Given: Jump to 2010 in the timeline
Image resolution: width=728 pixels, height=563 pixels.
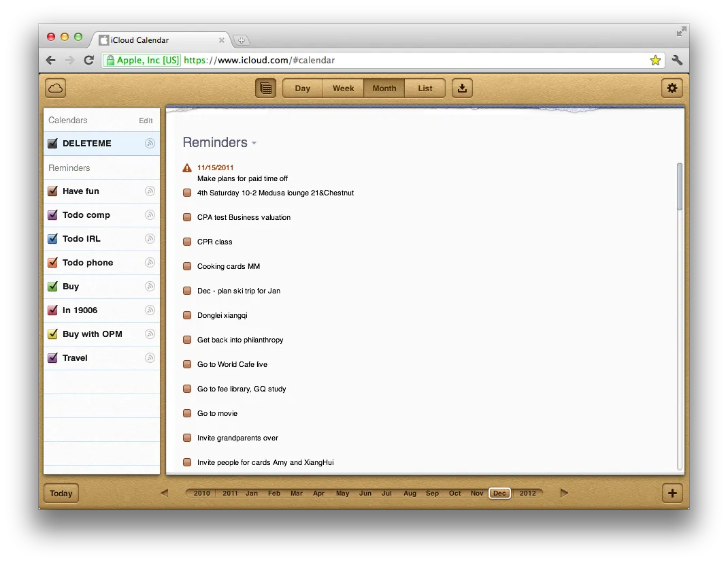Looking at the screenshot, I should tap(201, 494).
